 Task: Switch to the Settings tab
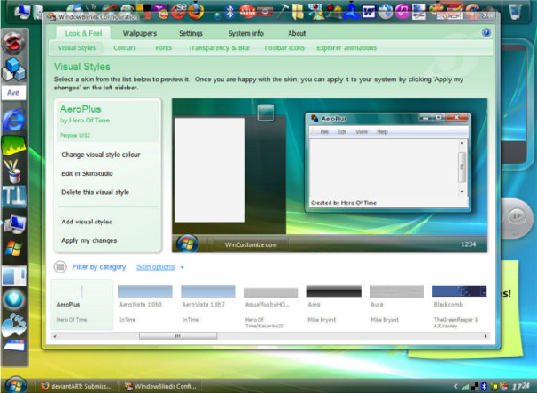point(191,33)
